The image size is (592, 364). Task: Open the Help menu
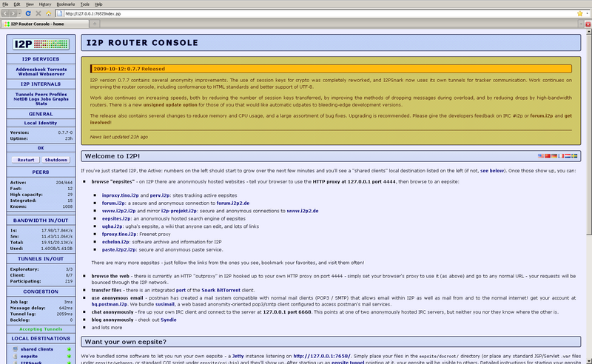pyautogui.click(x=98, y=4)
